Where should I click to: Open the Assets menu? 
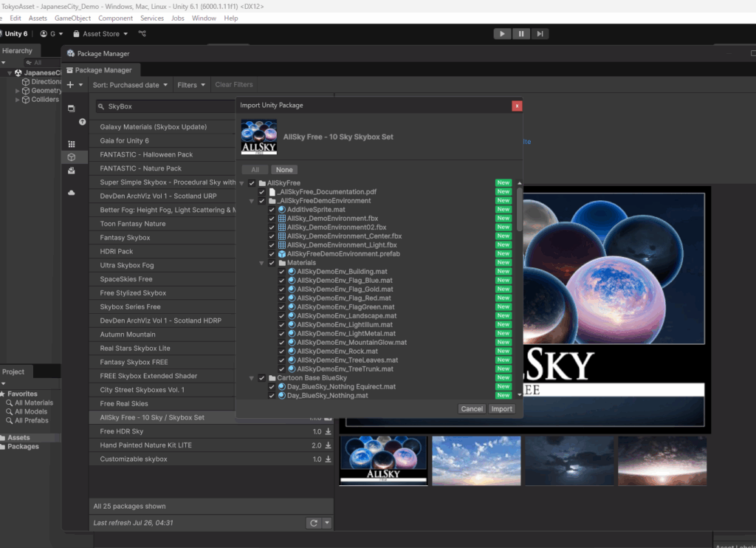[38, 18]
